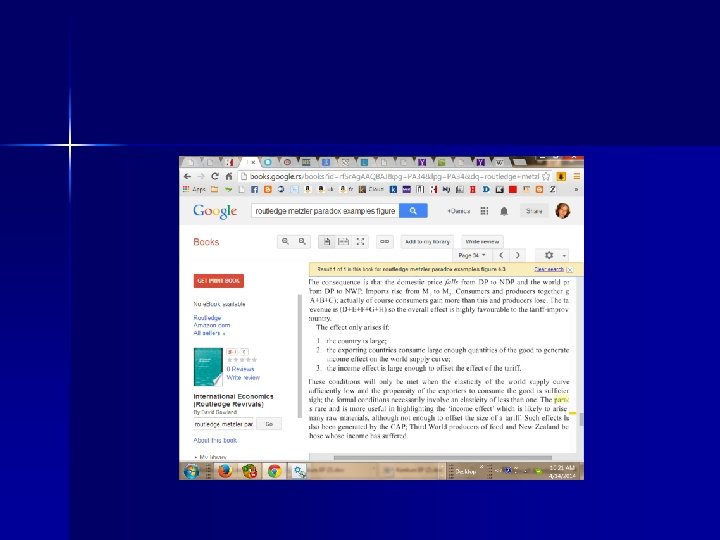Go to the next book page
The image size is (720, 540).
tap(518, 255)
